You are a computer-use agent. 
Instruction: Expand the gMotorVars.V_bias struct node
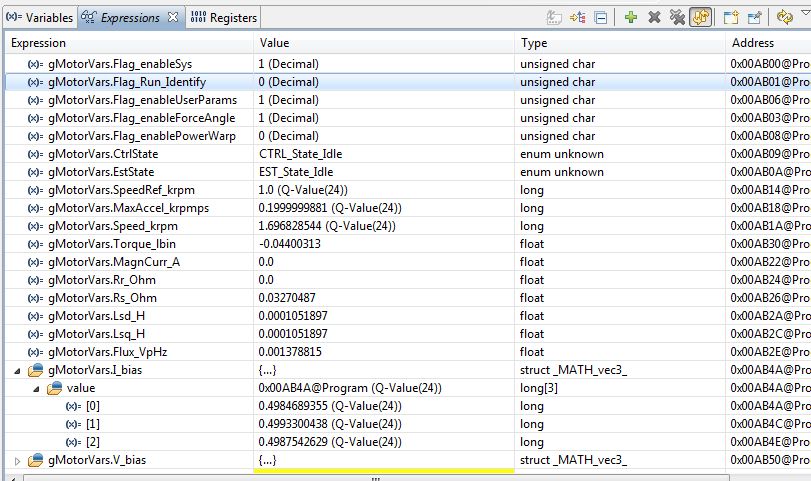click(x=16, y=460)
